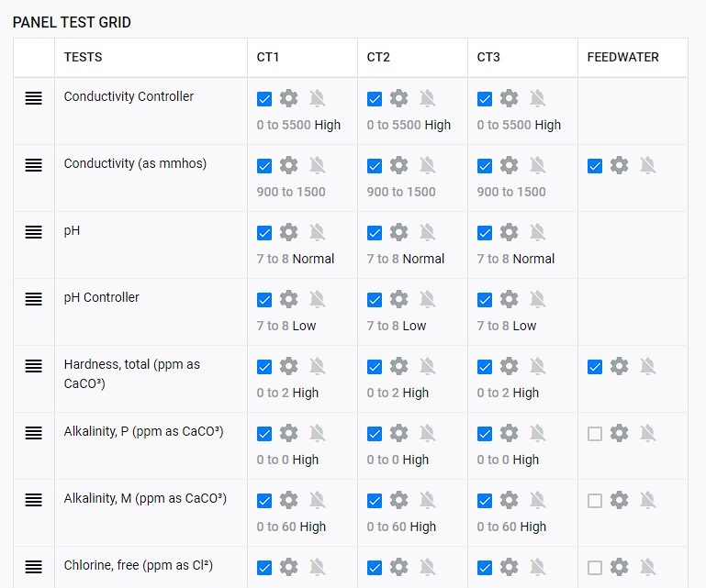Click muted bell for Chlorine free CT3
Image resolution: width=706 pixels, height=588 pixels.
[x=538, y=567]
